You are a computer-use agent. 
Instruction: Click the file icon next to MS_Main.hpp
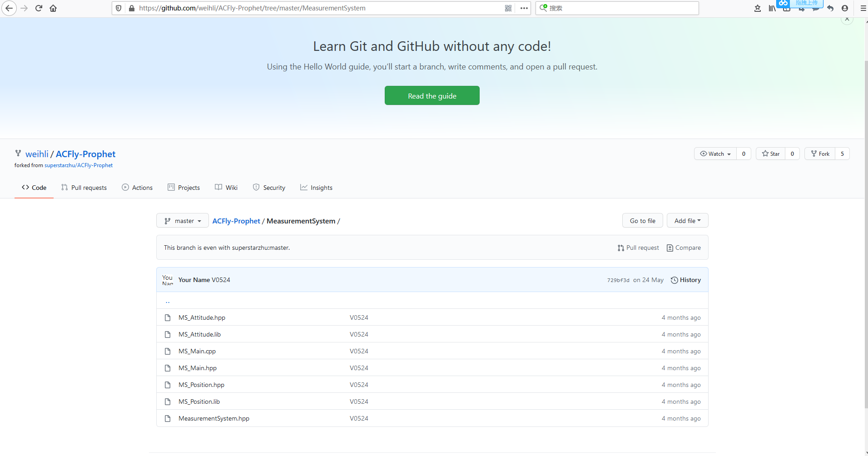[168, 368]
